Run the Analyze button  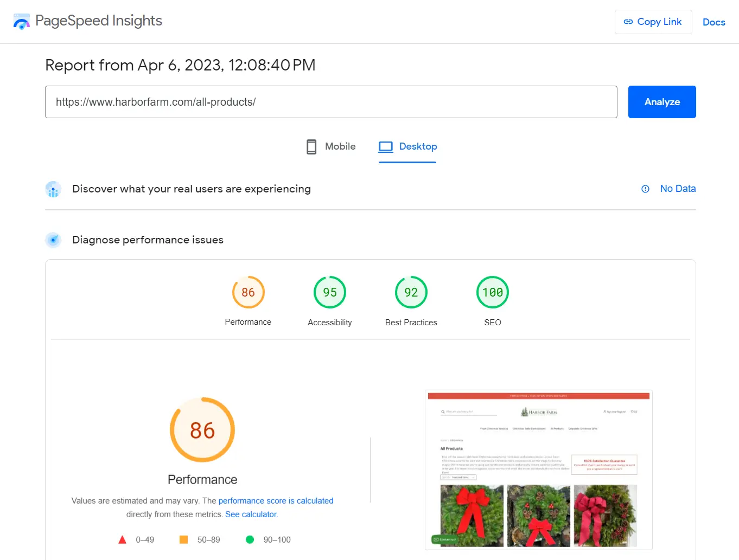pos(662,102)
